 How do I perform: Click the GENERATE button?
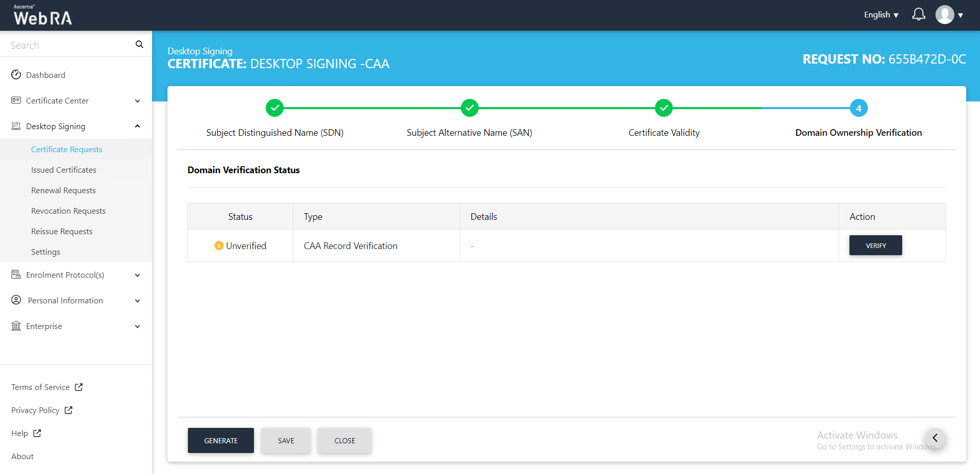click(x=221, y=441)
